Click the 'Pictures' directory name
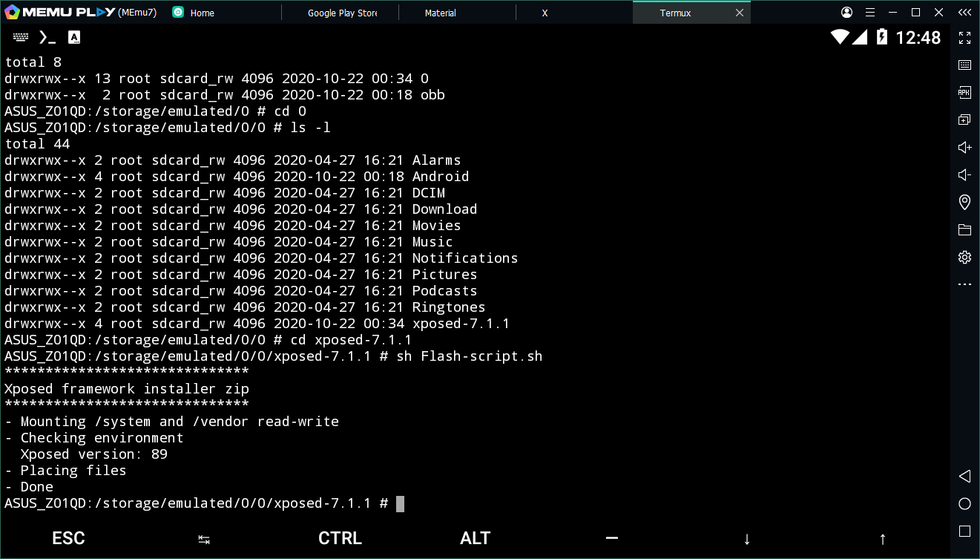The height and width of the screenshot is (559, 980). (x=444, y=275)
